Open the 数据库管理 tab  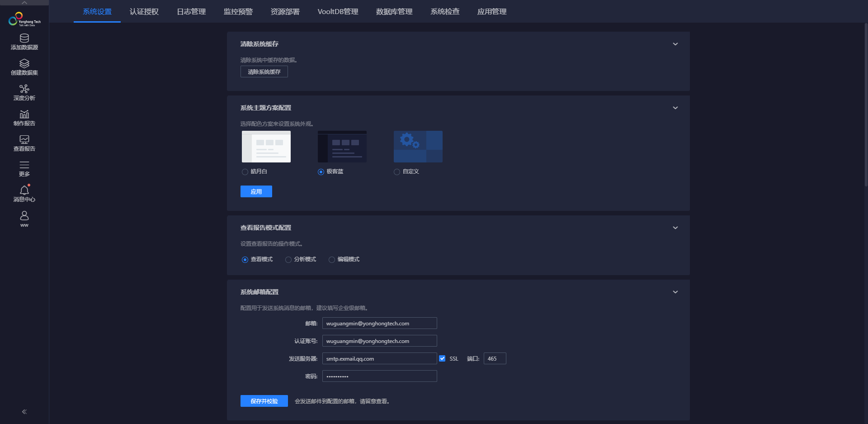click(x=394, y=11)
